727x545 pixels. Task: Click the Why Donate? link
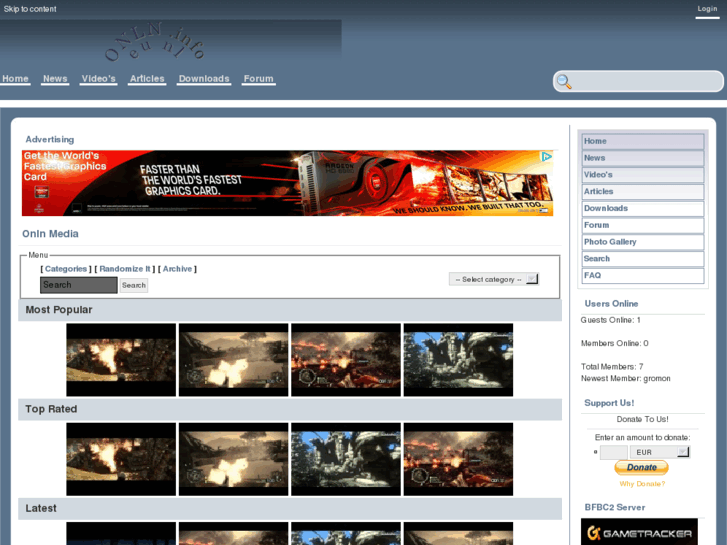(642, 484)
